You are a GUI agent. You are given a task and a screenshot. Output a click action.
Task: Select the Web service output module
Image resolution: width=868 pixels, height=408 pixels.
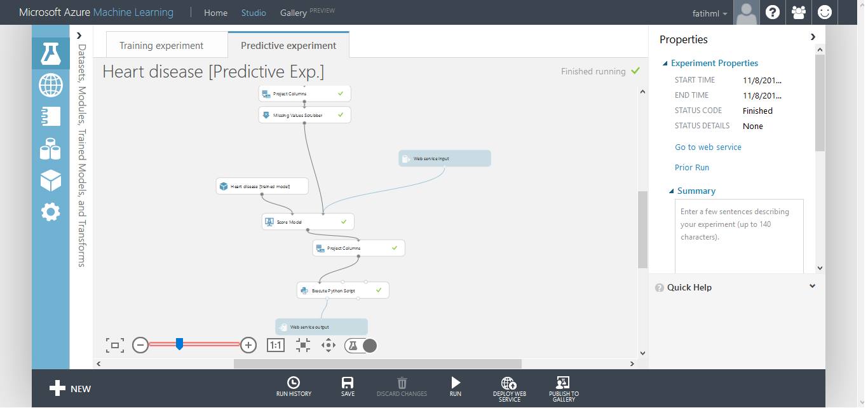[x=322, y=327]
